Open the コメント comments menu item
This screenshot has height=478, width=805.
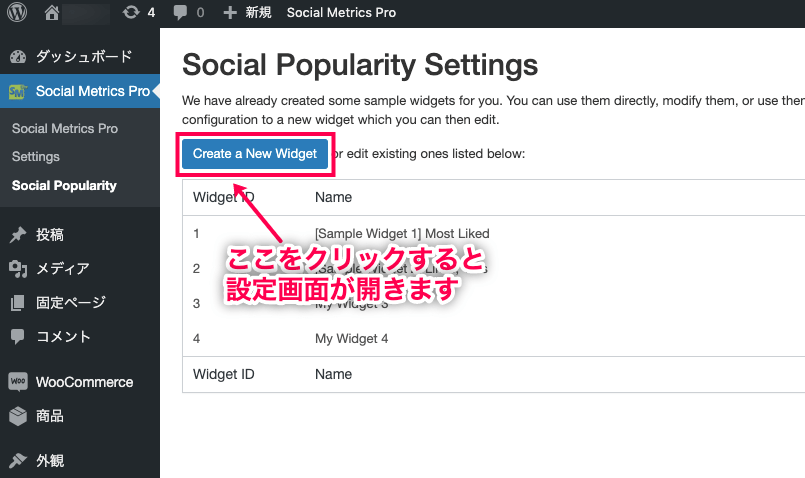[x=63, y=336]
